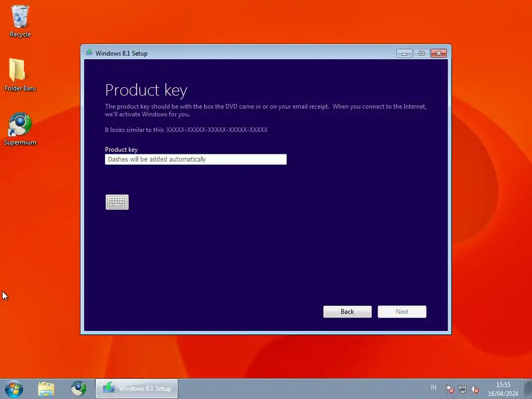This screenshot has height=399, width=532.
Task: Minimize the Windows 8.1 Setup window
Action: [x=404, y=54]
